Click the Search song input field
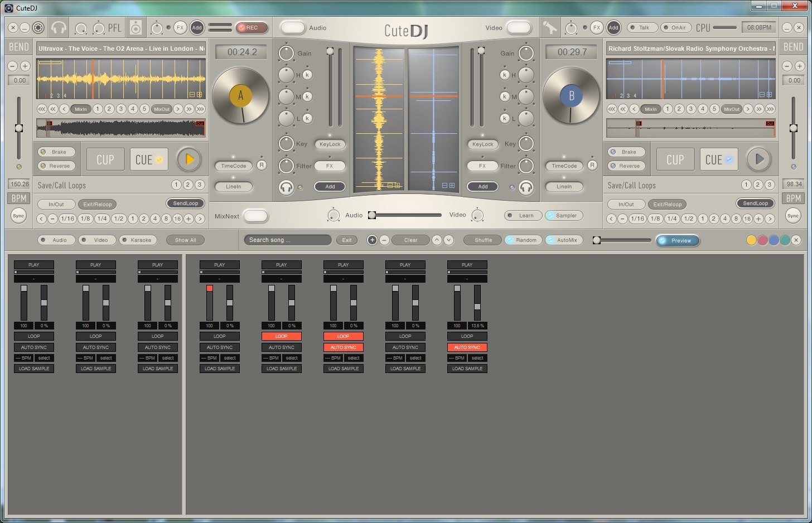The height and width of the screenshot is (523, 812). pyautogui.click(x=287, y=240)
